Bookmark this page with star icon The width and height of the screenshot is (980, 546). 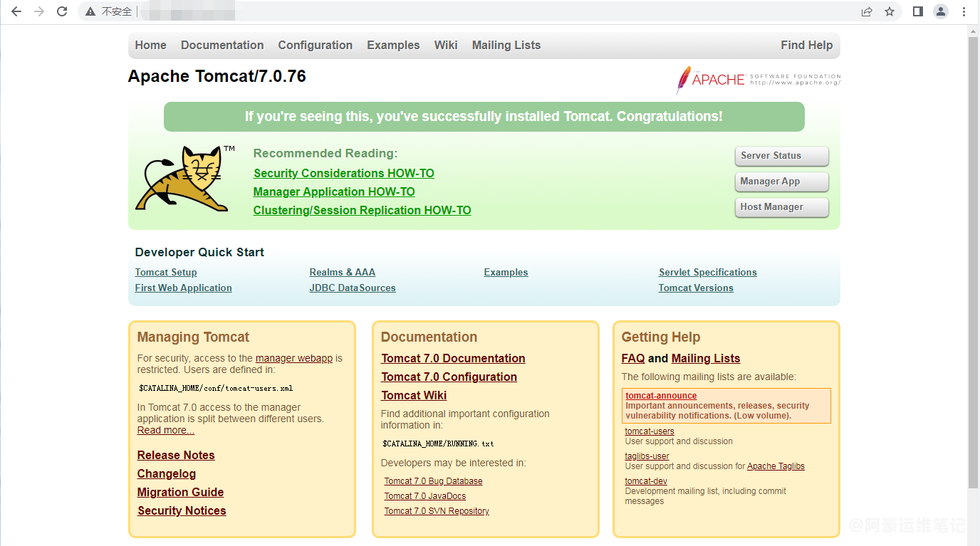(x=890, y=11)
